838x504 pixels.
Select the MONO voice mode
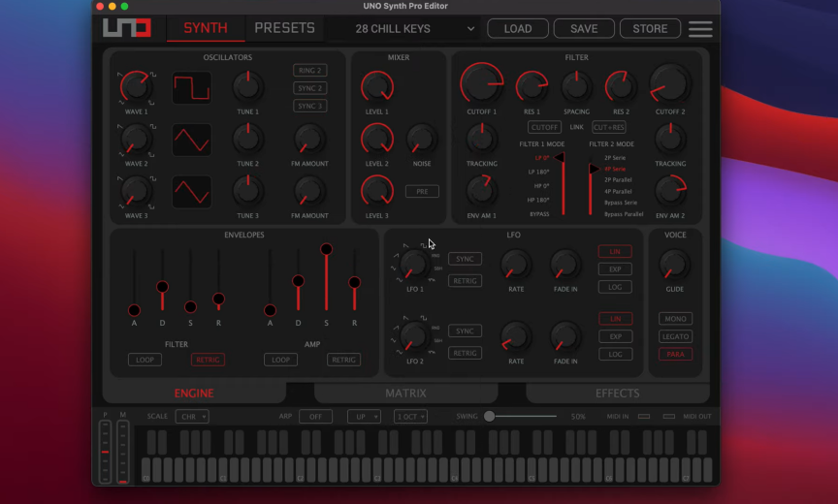tap(675, 319)
